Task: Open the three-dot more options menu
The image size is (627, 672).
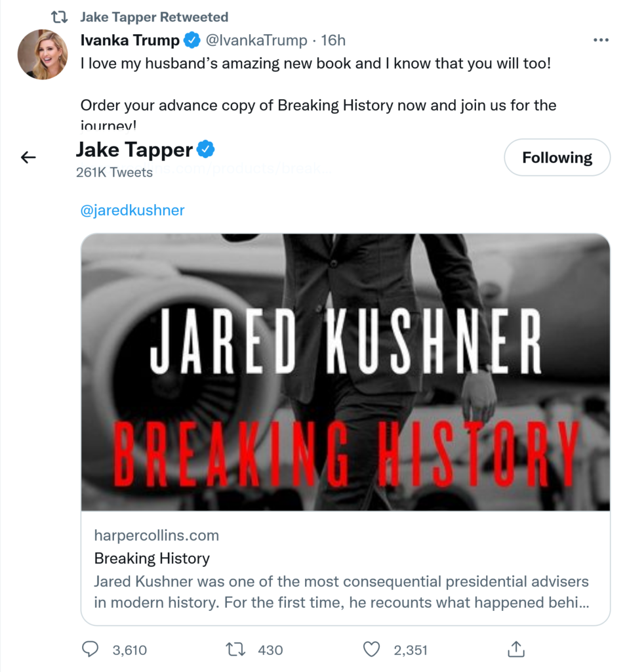Action: click(x=601, y=40)
